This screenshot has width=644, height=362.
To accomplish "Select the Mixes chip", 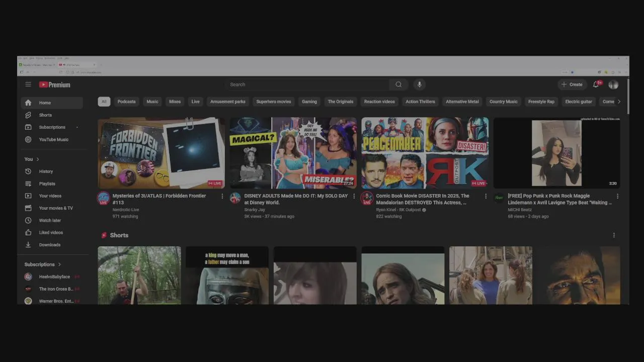I will [175, 102].
